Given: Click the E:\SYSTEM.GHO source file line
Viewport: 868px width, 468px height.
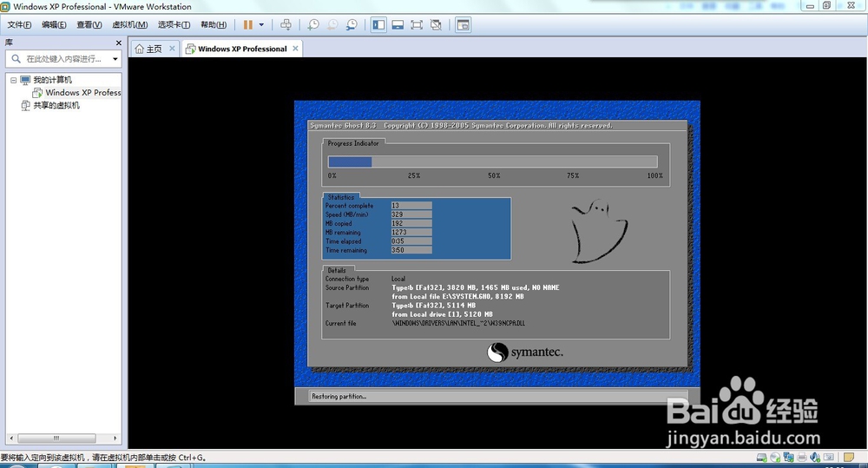Looking at the screenshot, I should click(x=457, y=296).
